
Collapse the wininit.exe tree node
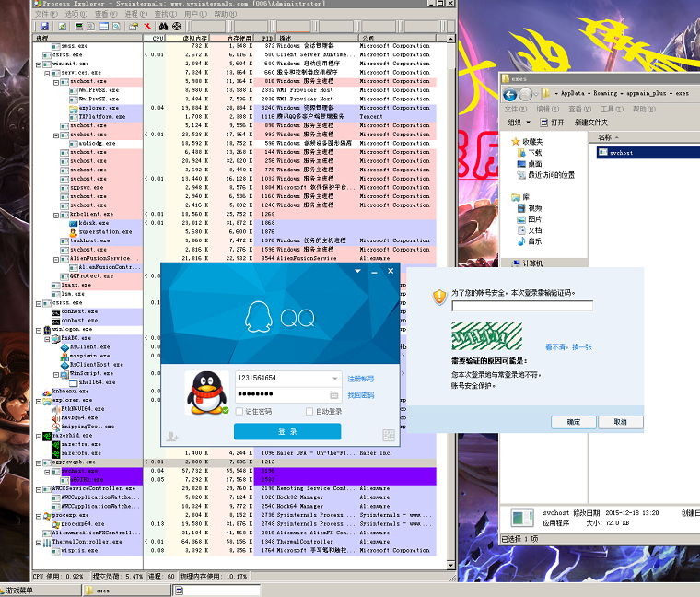39,64
